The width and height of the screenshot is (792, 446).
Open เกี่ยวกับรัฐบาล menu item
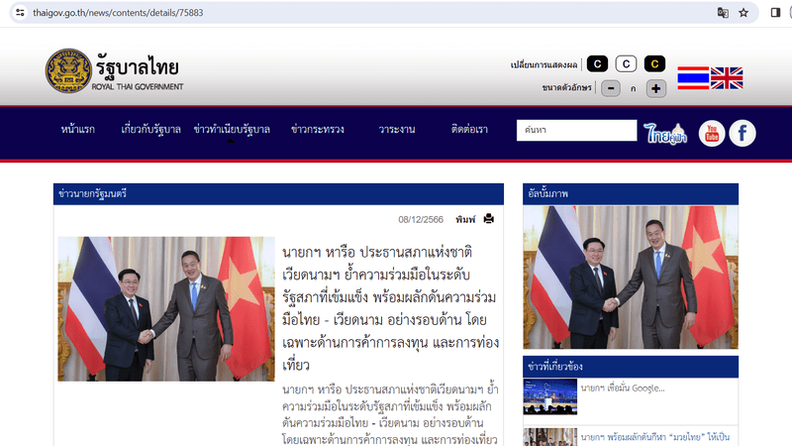click(x=151, y=129)
